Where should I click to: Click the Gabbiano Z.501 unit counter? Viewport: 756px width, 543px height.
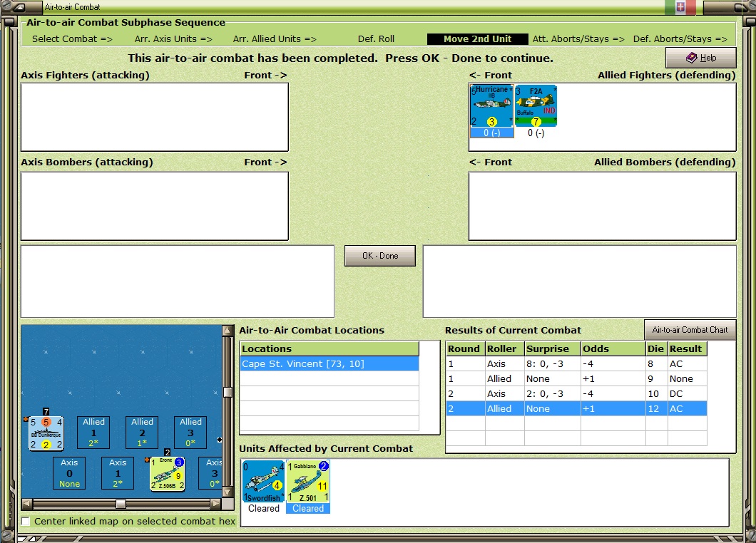tap(308, 481)
